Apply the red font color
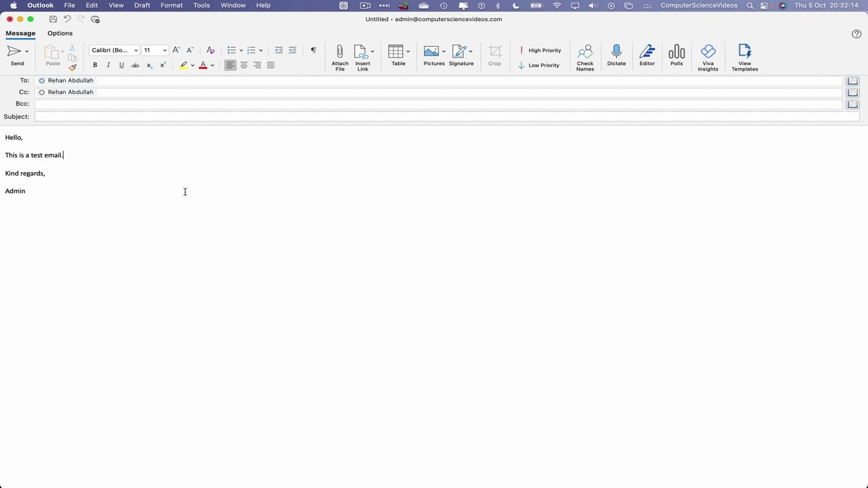This screenshot has height=488, width=868. pos(203,65)
